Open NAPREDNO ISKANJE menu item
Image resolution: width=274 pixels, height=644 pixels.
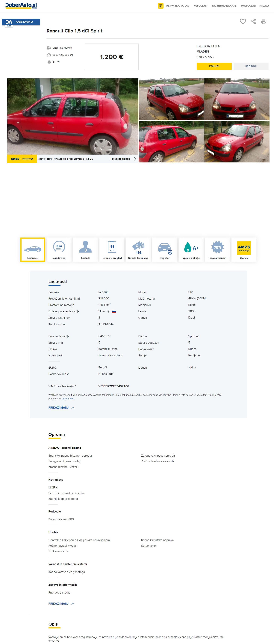pyautogui.click(x=224, y=6)
